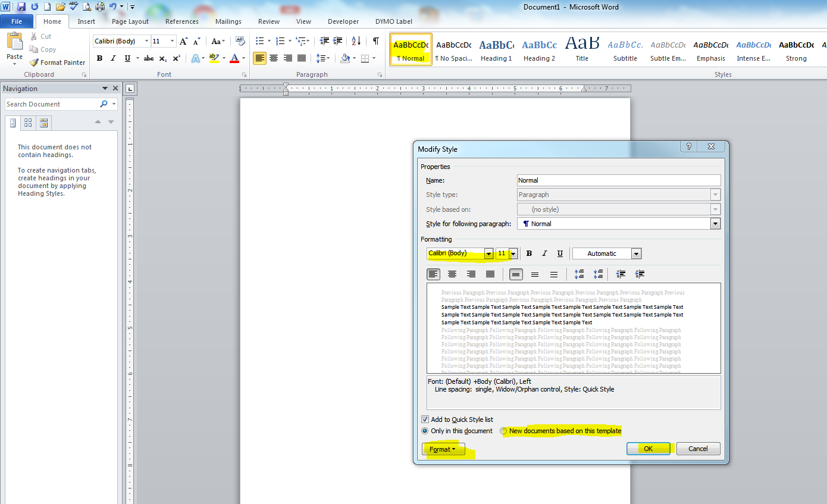Increase indent in the Modify Style dialog
827x504 pixels.
[640, 274]
